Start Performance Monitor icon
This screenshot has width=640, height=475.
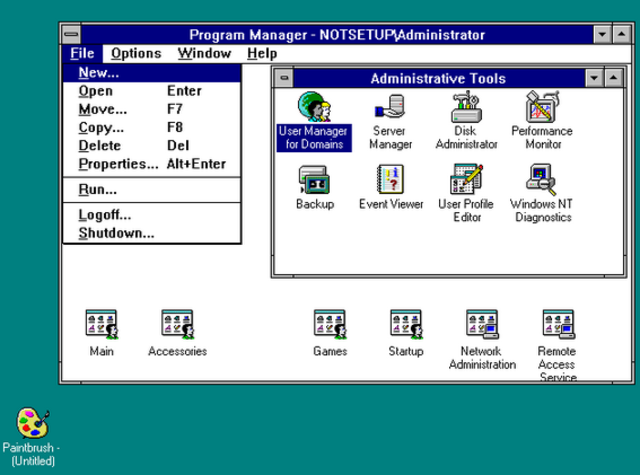pos(542,107)
